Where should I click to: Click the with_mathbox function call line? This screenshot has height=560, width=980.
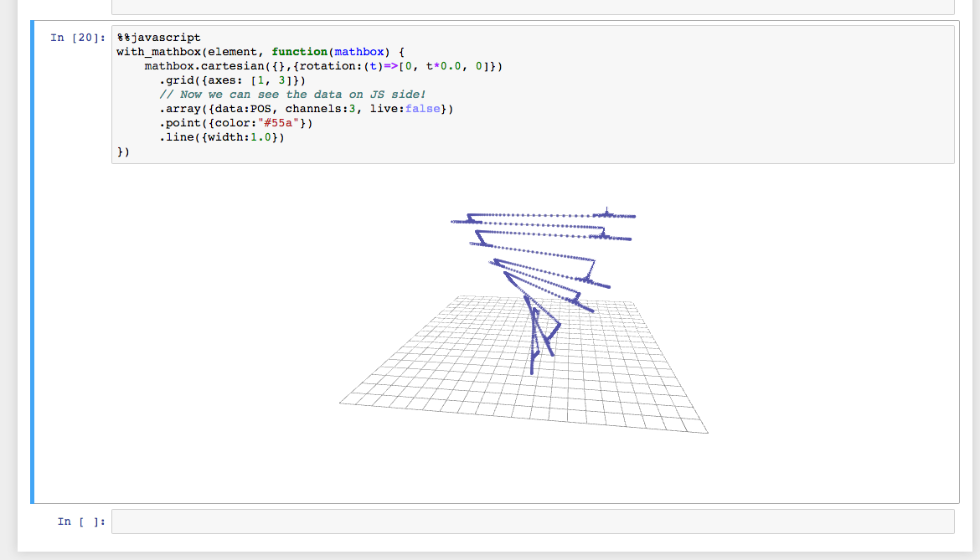pyautogui.click(x=260, y=52)
